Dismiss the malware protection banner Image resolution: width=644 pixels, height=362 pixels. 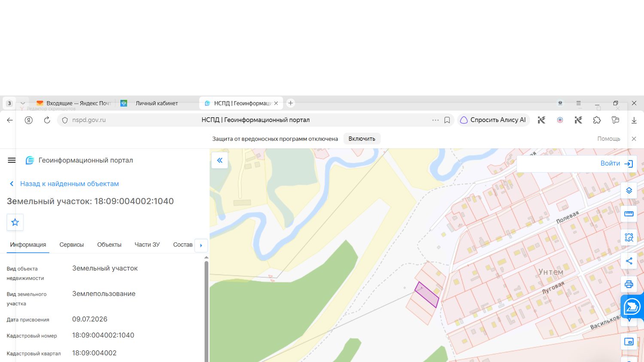click(634, 139)
